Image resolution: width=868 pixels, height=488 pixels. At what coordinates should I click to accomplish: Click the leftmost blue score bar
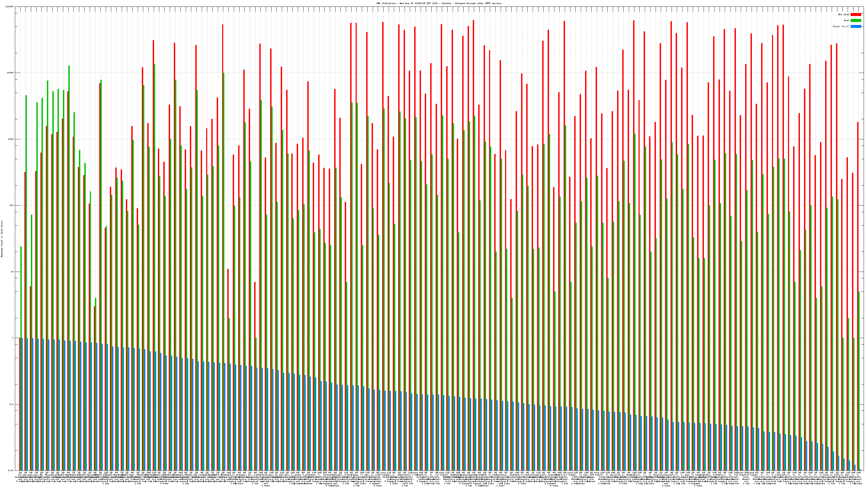click(x=22, y=404)
